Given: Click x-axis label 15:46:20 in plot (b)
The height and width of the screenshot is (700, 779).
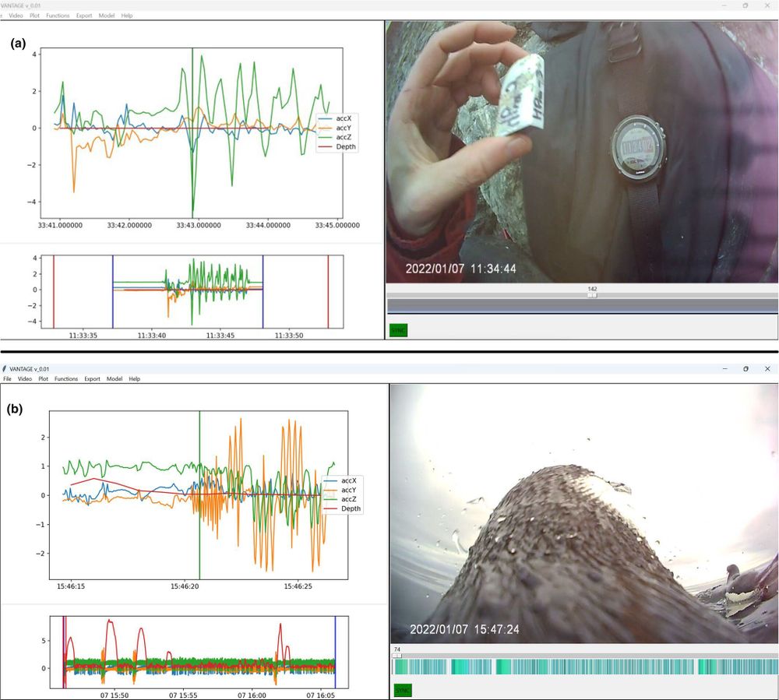Looking at the screenshot, I should pyautogui.click(x=185, y=586).
